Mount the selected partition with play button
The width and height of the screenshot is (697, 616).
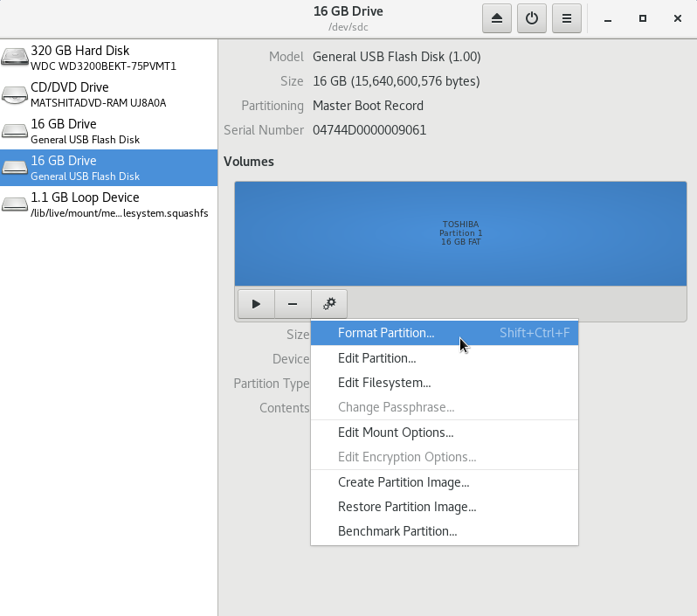tap(256, 304)
